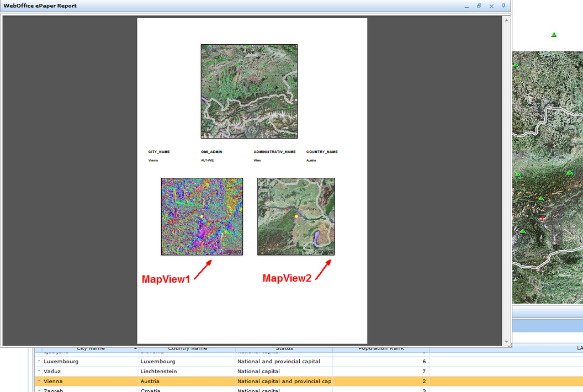Screen dimensions: 583x392
Task: Select the red cross marker on the right map
Action: click(x=542, y=218)
